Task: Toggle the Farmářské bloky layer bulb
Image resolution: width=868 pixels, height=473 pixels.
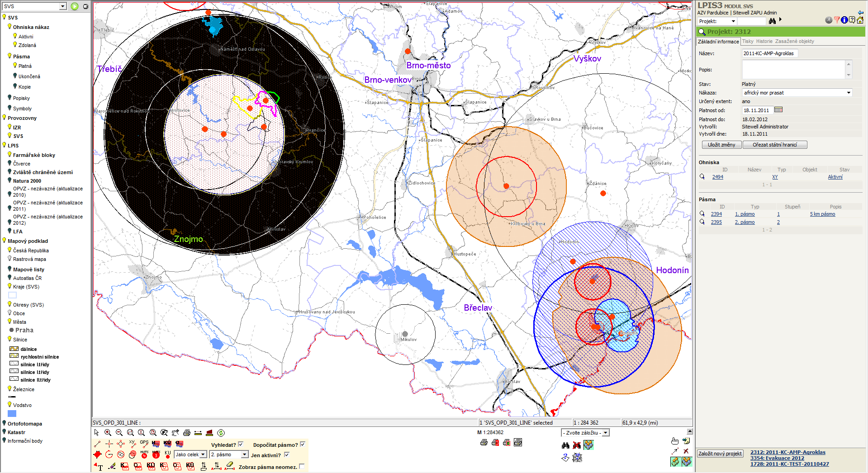Action: [9, 155]
